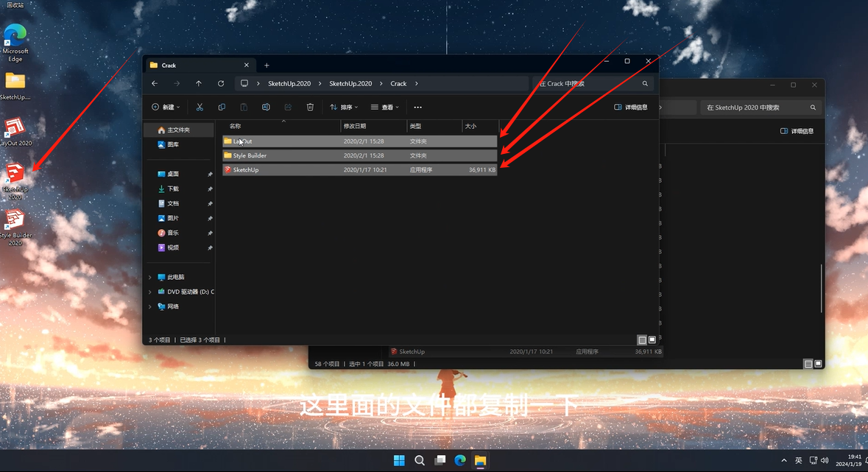Expand 网络 in navigation pane
The height and width of the screenshot is (472, 868).
pyautogui.click(x=150, y=306)
